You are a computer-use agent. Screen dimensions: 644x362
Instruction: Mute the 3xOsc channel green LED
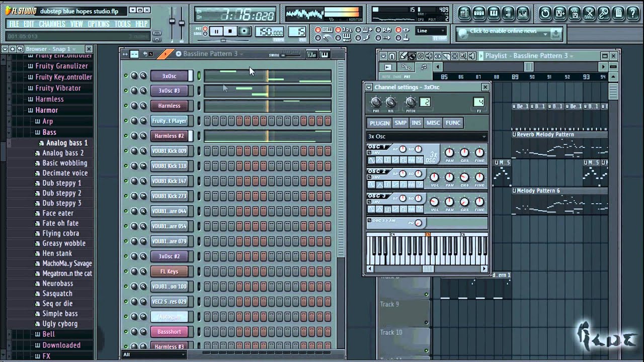click(126, 76)
